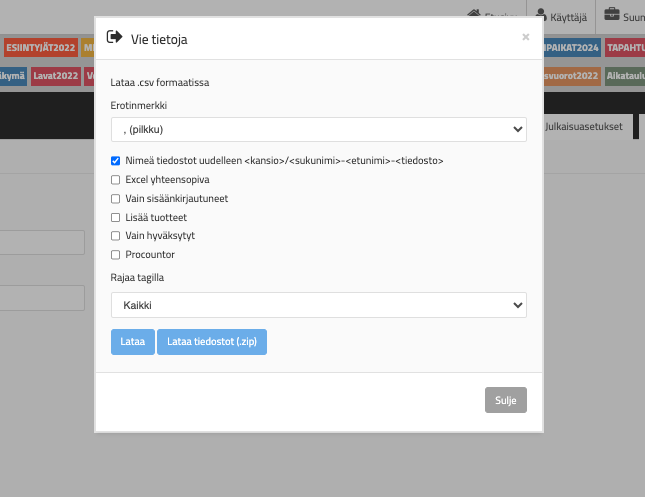Viewport: 645px width, 497px height.
Task: Select the Aikataulu tag
Action: pyautogui.click(x=625, y=75)
